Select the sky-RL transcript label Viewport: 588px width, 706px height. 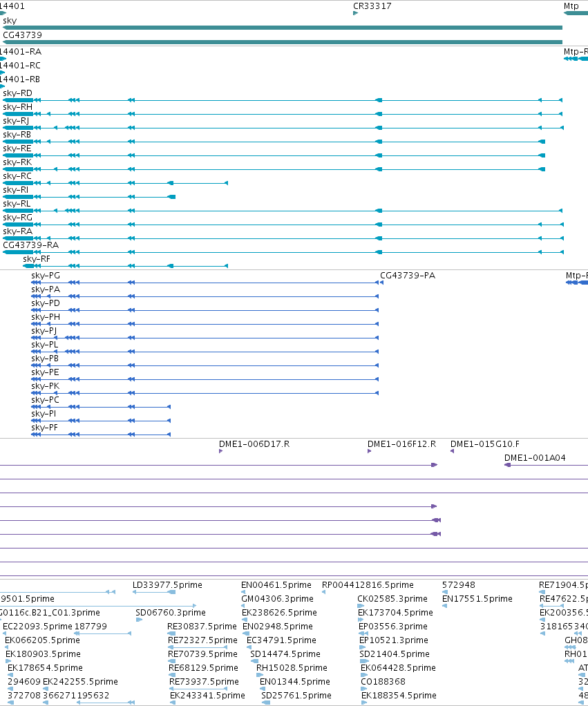coord(17,204)
